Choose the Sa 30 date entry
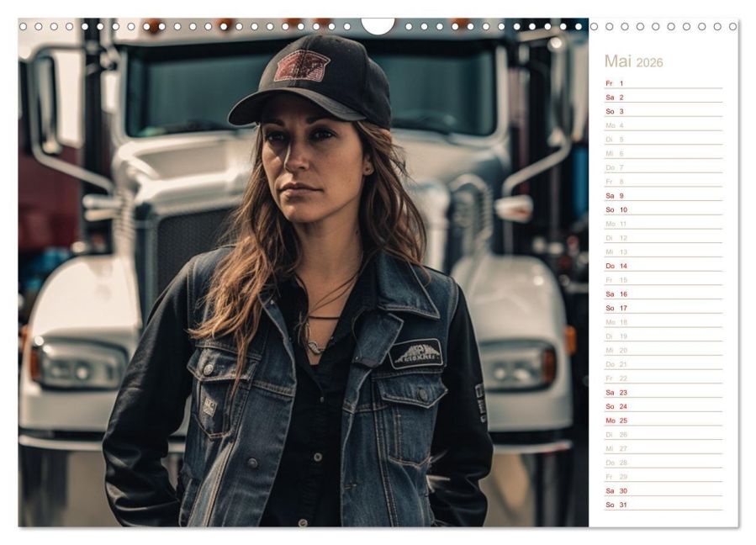This screenshot has height=545, width=756. pos(662,490)
